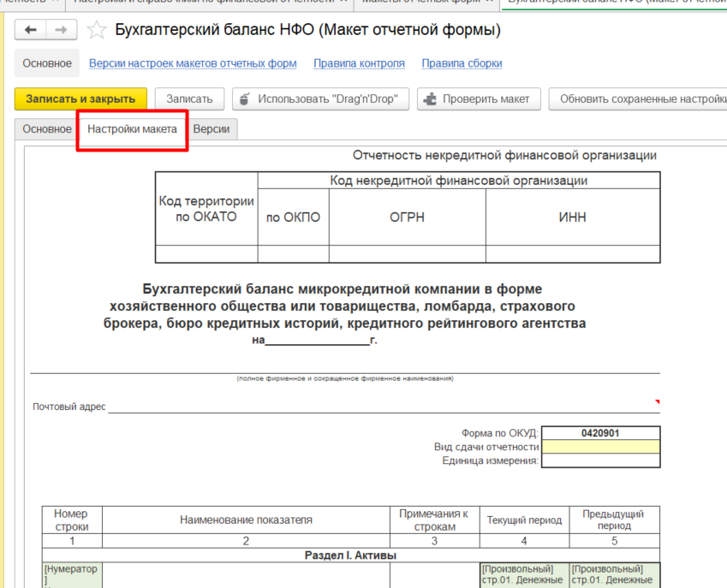727x588 pixels.
Task: Select the [Нумератор] cell in first column
Action: point(72,574)
